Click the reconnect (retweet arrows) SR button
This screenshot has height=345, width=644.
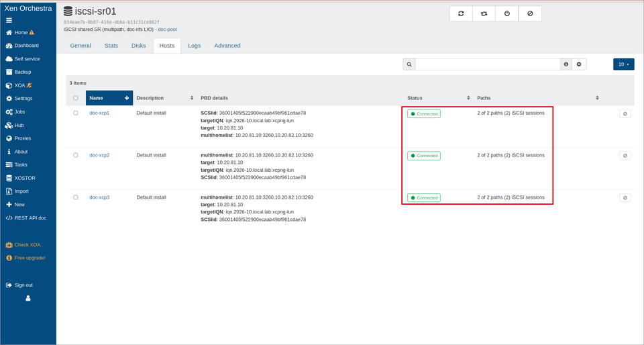point(484,13)
